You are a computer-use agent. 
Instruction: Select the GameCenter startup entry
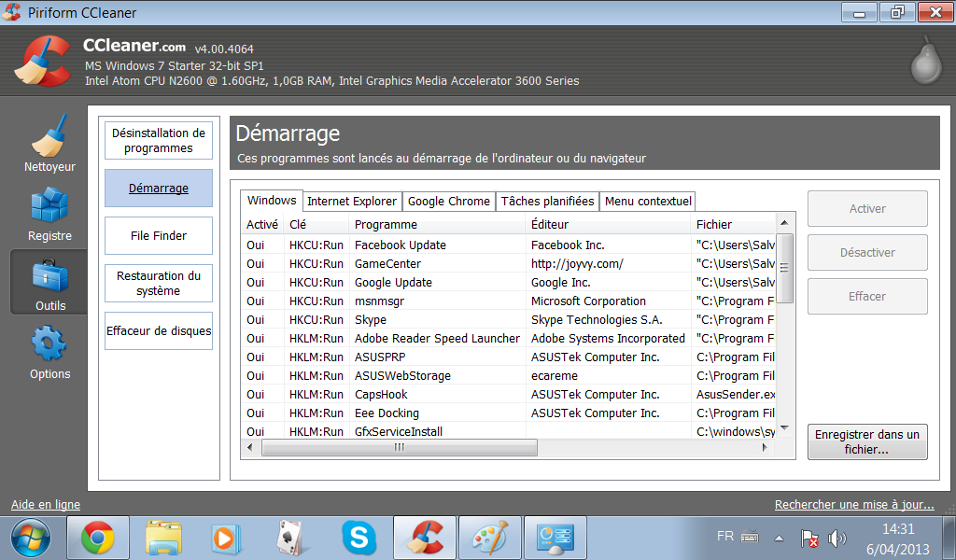coord(509,264)
